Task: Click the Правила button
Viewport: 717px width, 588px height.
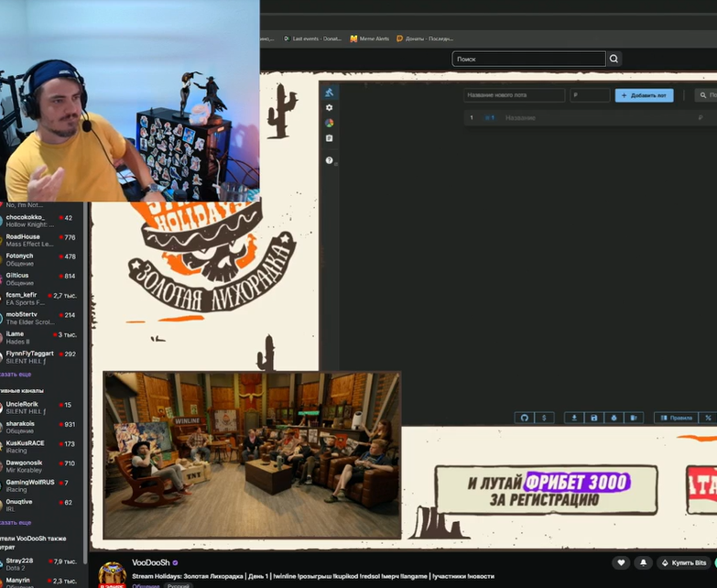Action: click(676, 418)
